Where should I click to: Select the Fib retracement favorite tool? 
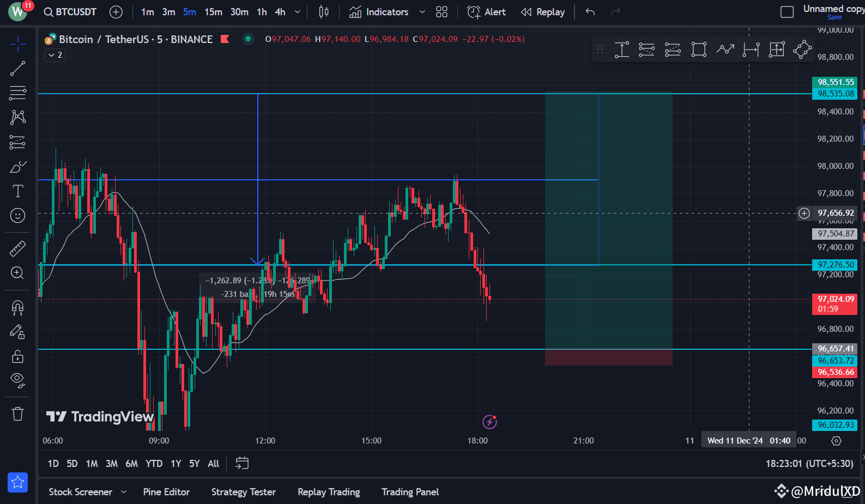(x=647, y=50)
